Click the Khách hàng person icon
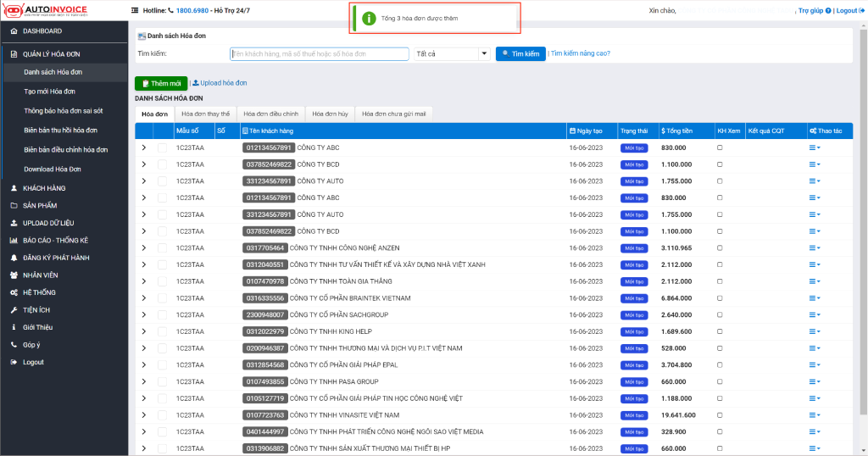This screenshot has height=456, width=868. point(14,188)
